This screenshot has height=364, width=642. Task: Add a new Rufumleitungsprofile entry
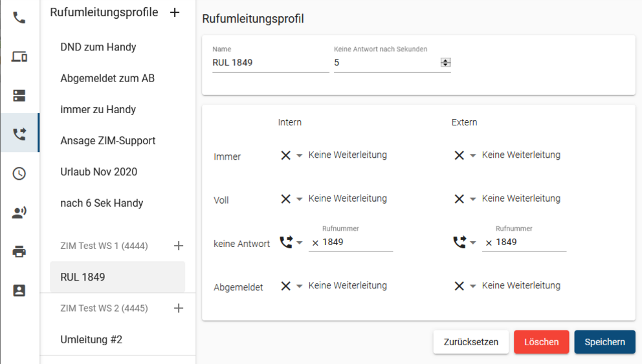coord(175,12)
